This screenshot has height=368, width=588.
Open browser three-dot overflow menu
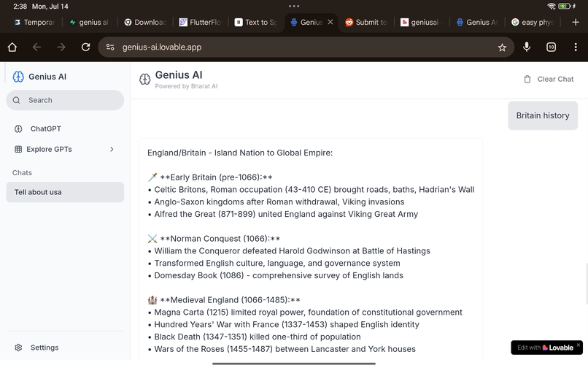click(576, 47)
